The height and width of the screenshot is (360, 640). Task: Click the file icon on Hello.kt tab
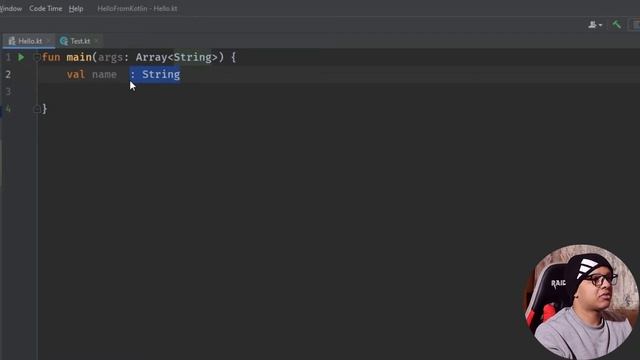pos(12,41)
